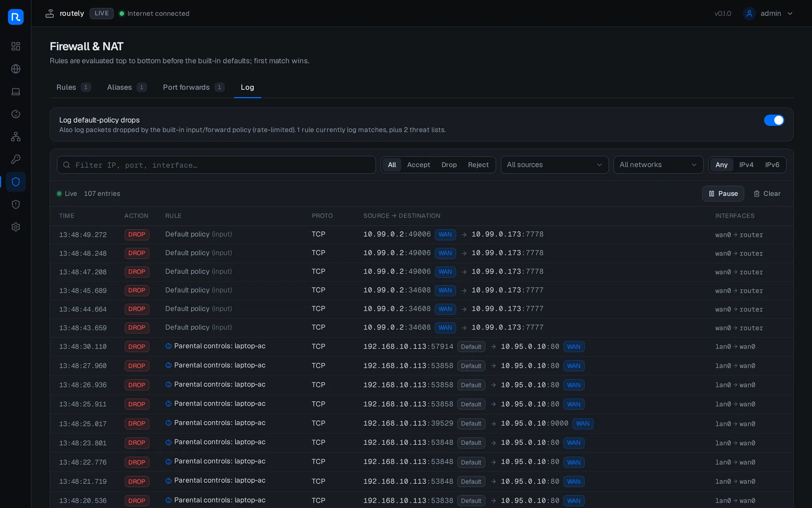The width and height of the screenshot is (812, 508).
Task: Open the network topology icon in sidebar
Action: (x=16, y=137)
